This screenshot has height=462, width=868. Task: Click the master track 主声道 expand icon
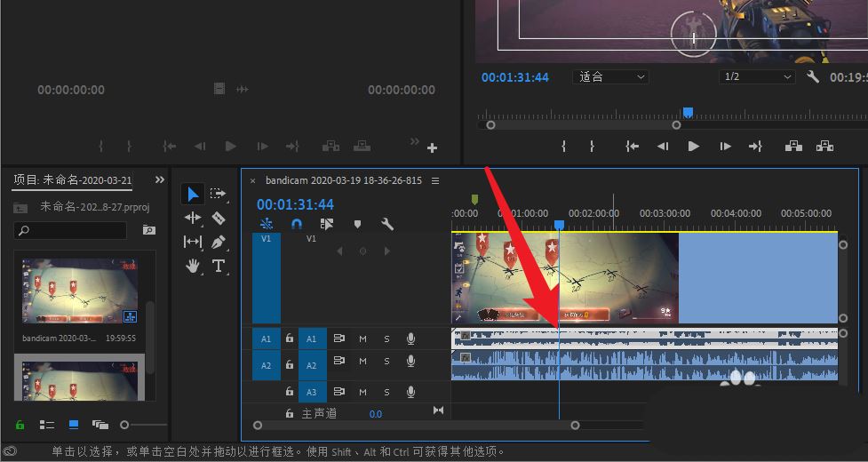pyautogui.click(x=438, y=410)
